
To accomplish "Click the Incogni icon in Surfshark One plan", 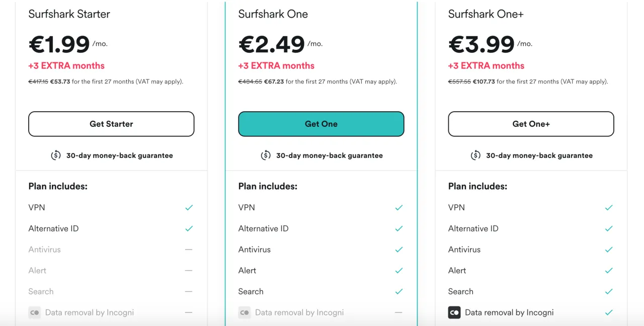I will [245, 312].
